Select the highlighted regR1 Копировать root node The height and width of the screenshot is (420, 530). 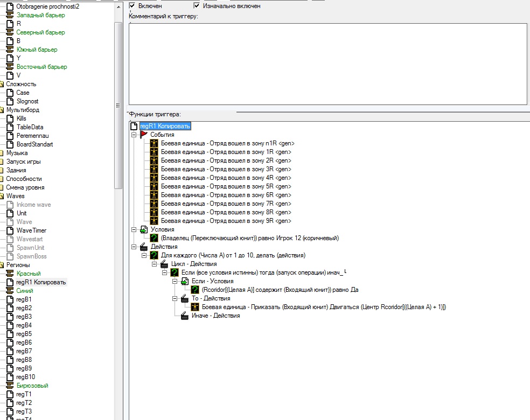(165, 126)
